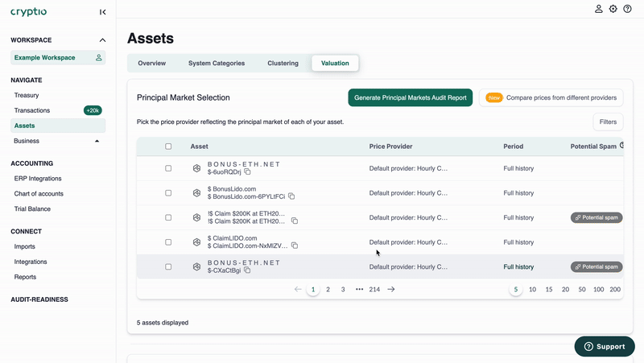Click the +20k Transactions badge
Screen dimensions: 644x363
pyautogui.click(x=93, y=110)
